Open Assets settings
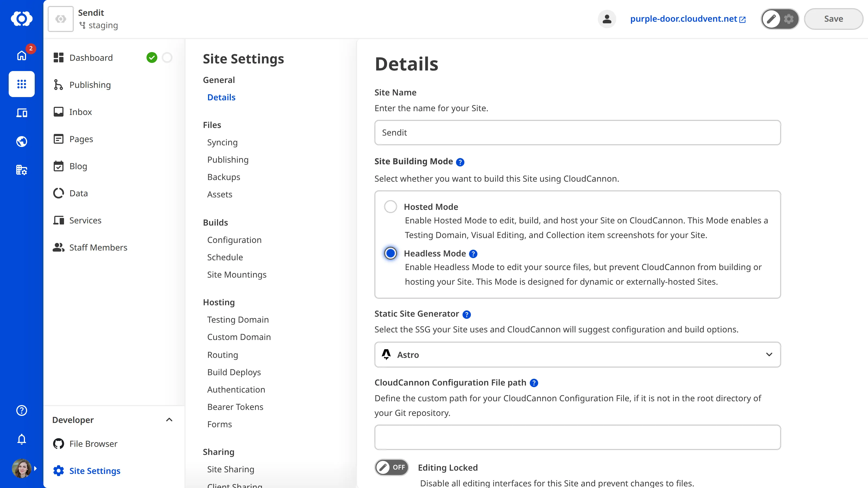 click(x=220, y=194)
